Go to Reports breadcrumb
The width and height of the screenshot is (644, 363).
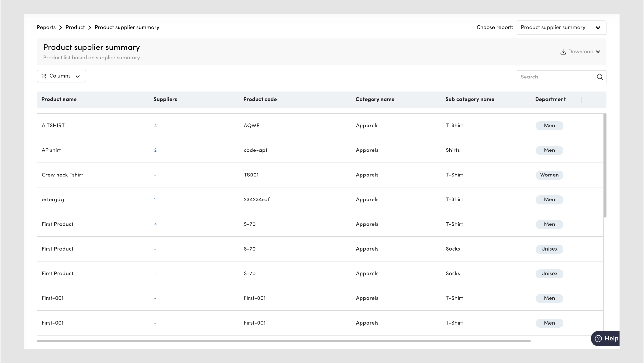click(46, 27)
